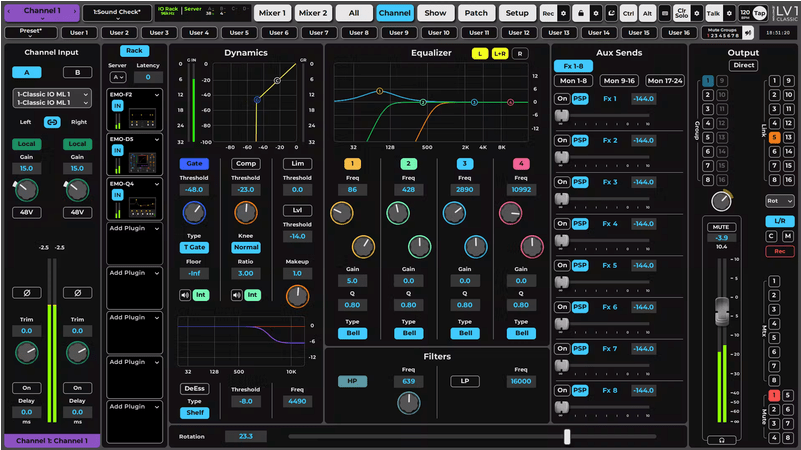Image resolution: width=801 pixels, height=450 pixels.
Task: Go to next channel arrow
Action: point(75,11)
